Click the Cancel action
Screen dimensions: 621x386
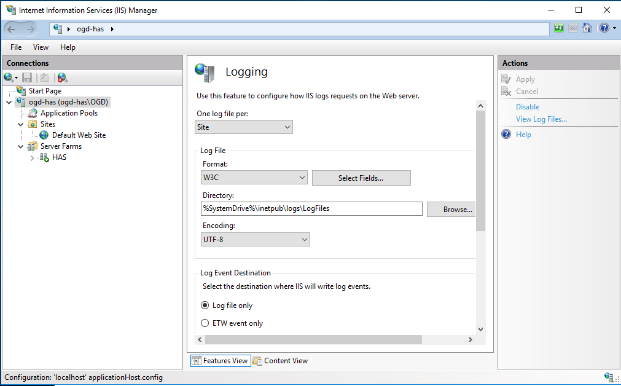click(x=527, y=91)
